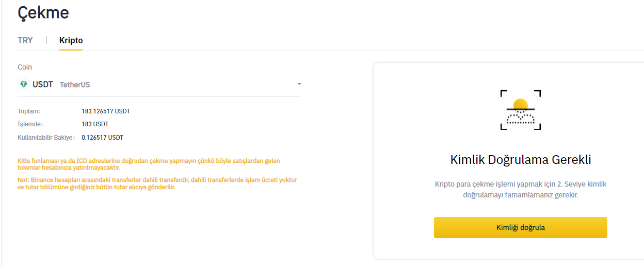Click the Binance internal transfer note
This screenshot has height=267, width=644.
[157, 183]
